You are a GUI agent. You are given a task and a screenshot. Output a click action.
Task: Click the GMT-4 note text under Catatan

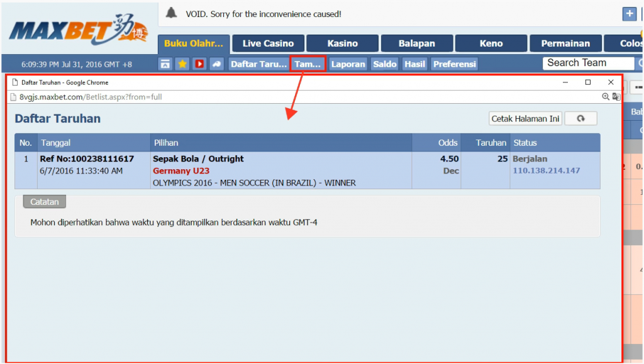point(174,223)
